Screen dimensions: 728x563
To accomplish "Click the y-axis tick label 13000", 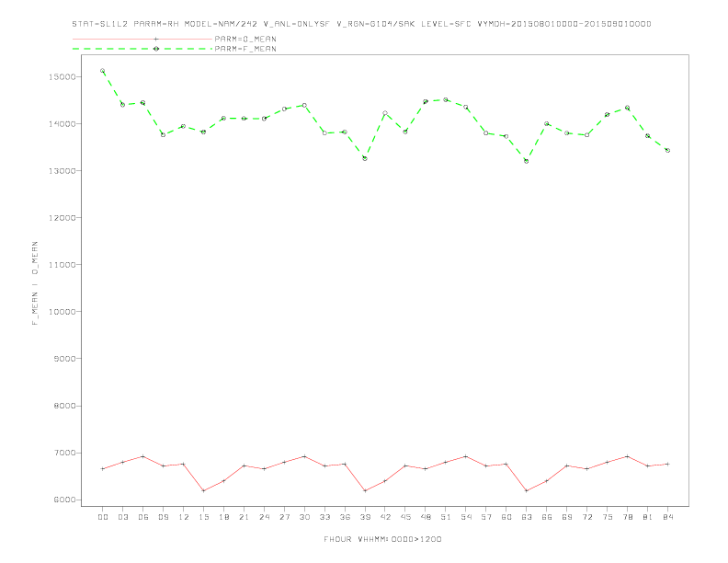I will click(x=63, y=170).
